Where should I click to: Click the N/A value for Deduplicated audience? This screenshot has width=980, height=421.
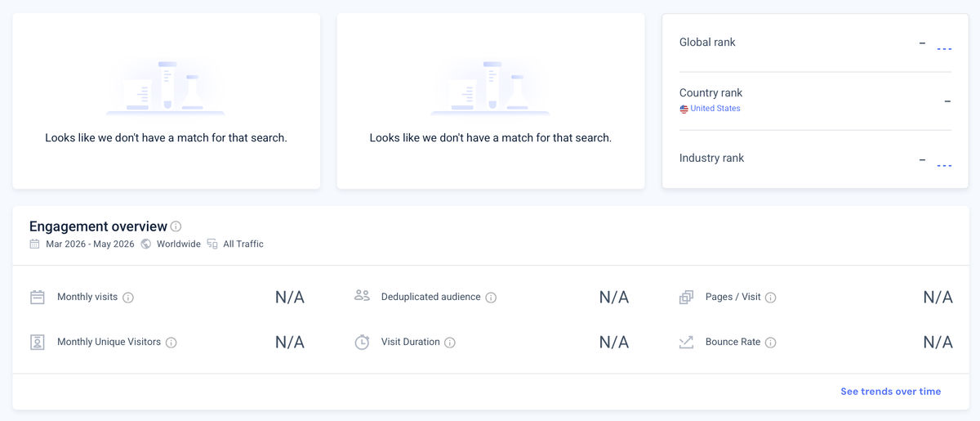pyautogui.click(x=614, y=298)
